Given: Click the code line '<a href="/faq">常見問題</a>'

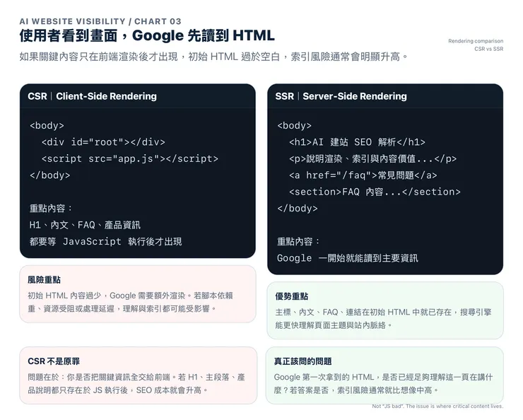Looking at the screenshot, I should (x=363, y=175).
